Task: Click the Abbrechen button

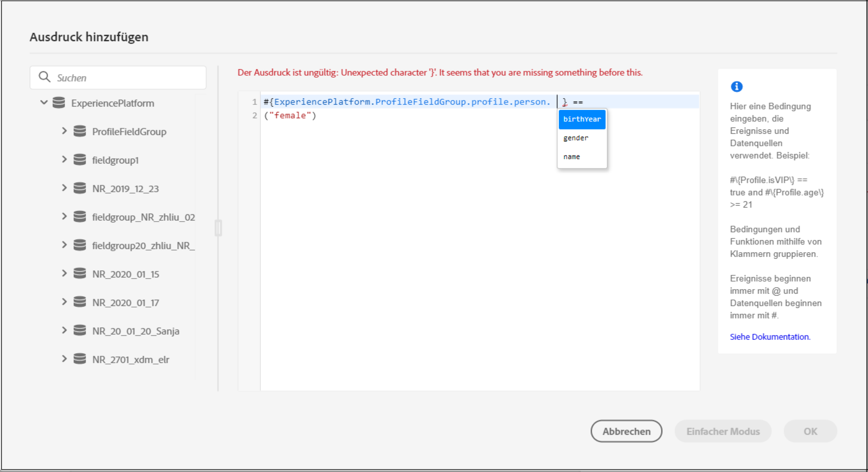Action: [x=626, y=431]
